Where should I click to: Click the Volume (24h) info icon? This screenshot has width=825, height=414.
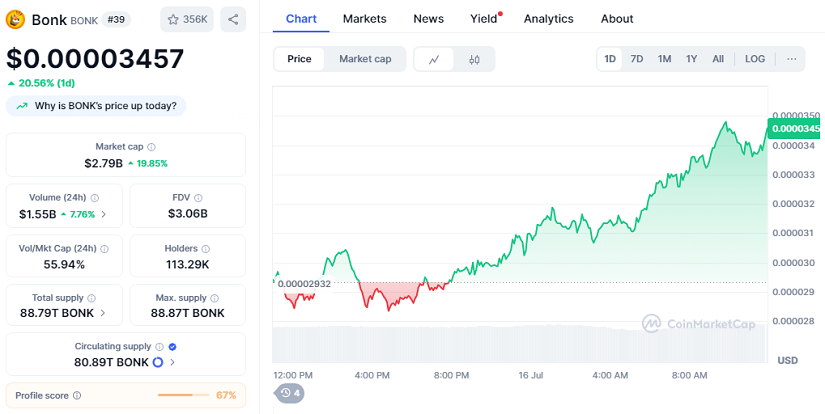click(95, 198)
